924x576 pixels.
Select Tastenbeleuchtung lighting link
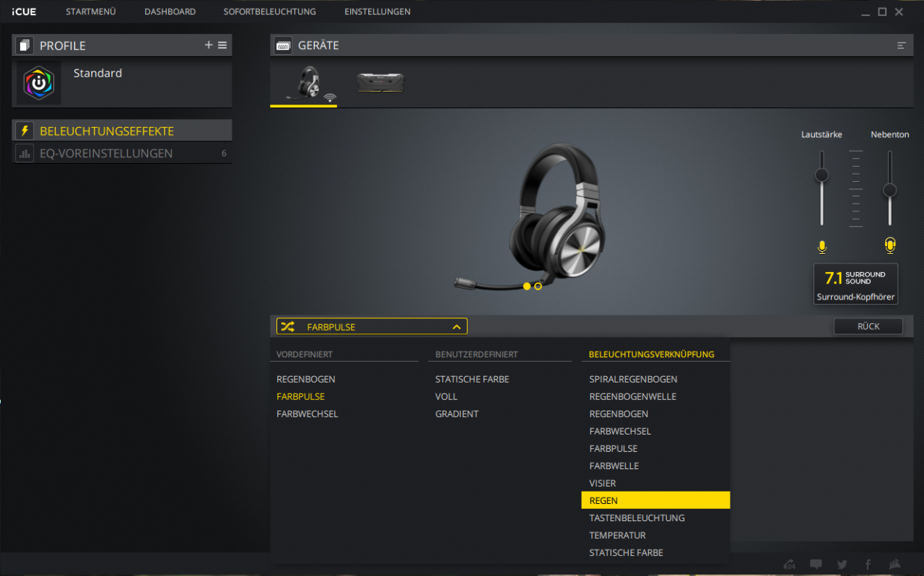pos(637,518)
